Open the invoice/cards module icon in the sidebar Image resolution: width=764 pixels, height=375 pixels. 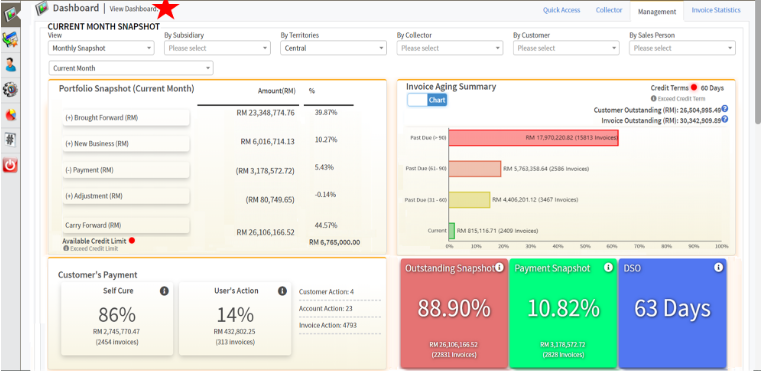pyautogui.click(x=10, y=40)
